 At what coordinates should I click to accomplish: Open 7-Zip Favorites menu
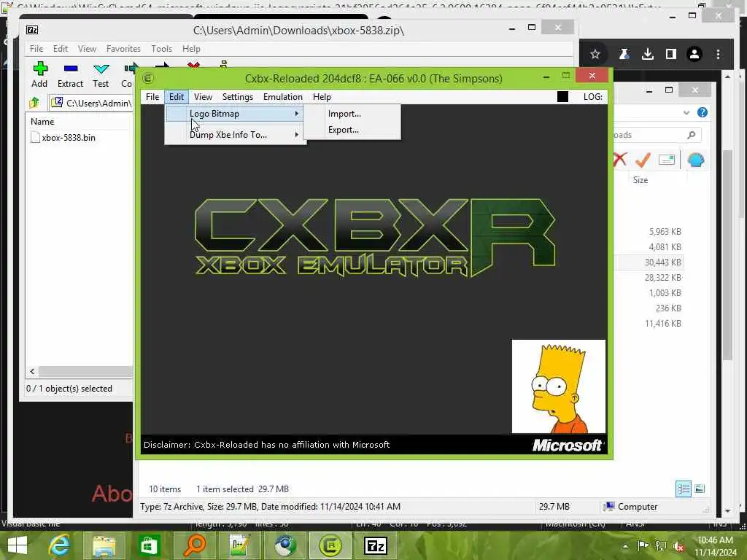click(x=123, y=49)
